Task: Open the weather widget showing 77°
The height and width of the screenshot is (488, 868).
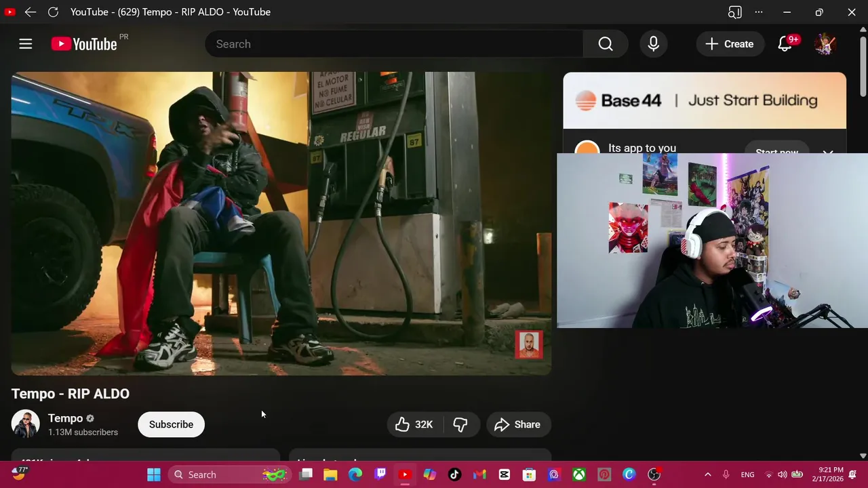Action: pos(19,474)
